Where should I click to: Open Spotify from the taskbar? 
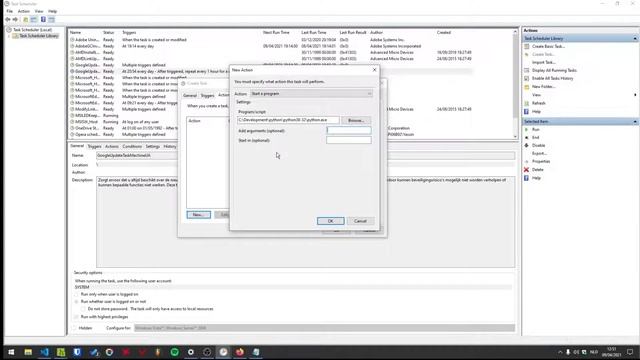click(x=175, y=352)
